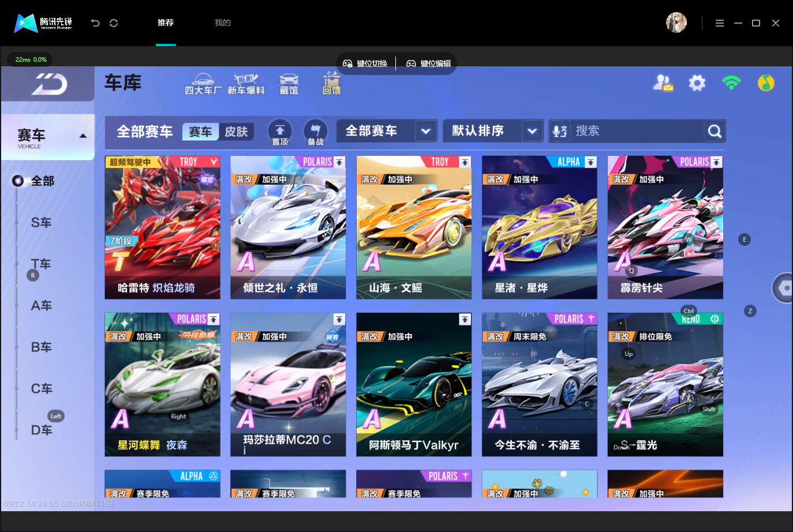Screen dimensions: 793x532
Task: Click the refresh icon in title bar
Action: click(x=114, y=23)
